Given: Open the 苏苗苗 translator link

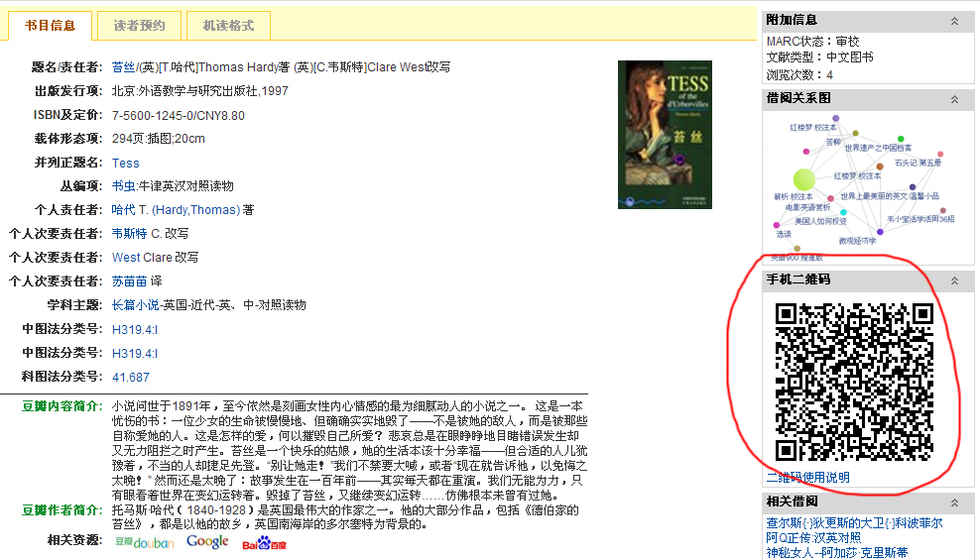Looking at the screenshot, I should point(129,280).
